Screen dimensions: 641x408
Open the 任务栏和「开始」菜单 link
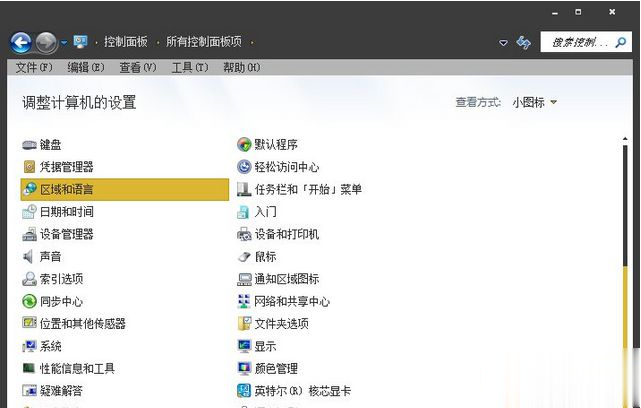(308, 189)
